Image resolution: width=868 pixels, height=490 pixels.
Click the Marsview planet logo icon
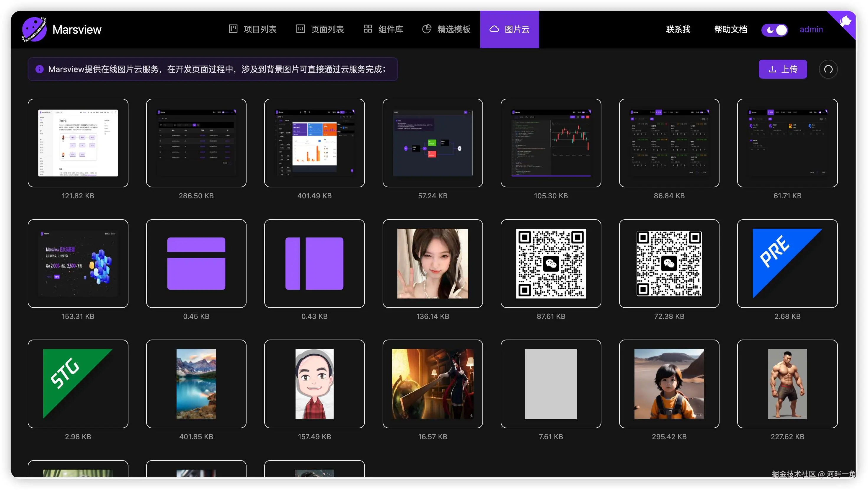coord(34,29)
